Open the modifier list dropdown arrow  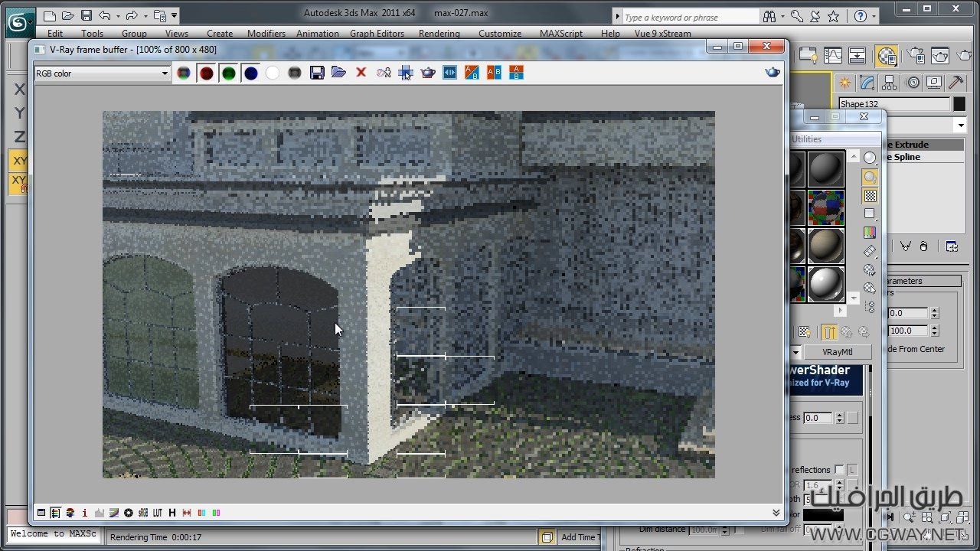[x=959, y=126]
